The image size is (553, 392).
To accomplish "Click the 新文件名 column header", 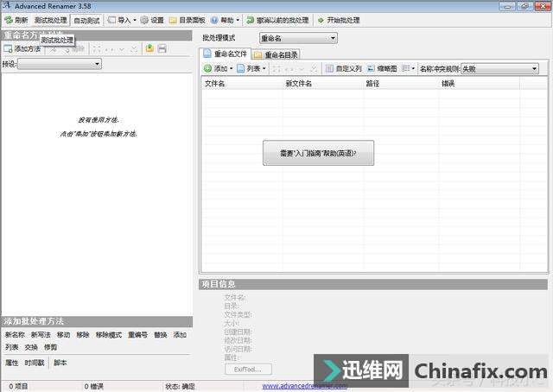I will pyautogui.click(x=298, y=84).
